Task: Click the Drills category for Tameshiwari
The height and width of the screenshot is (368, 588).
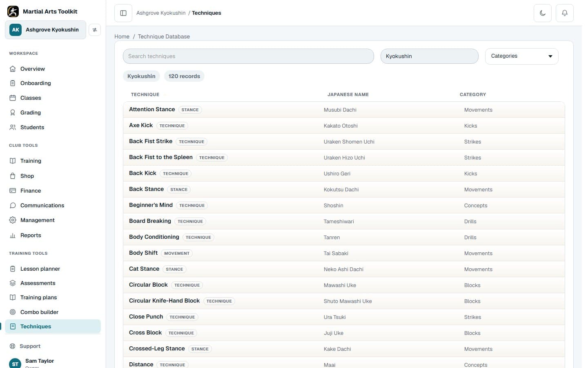Action: 470,221
